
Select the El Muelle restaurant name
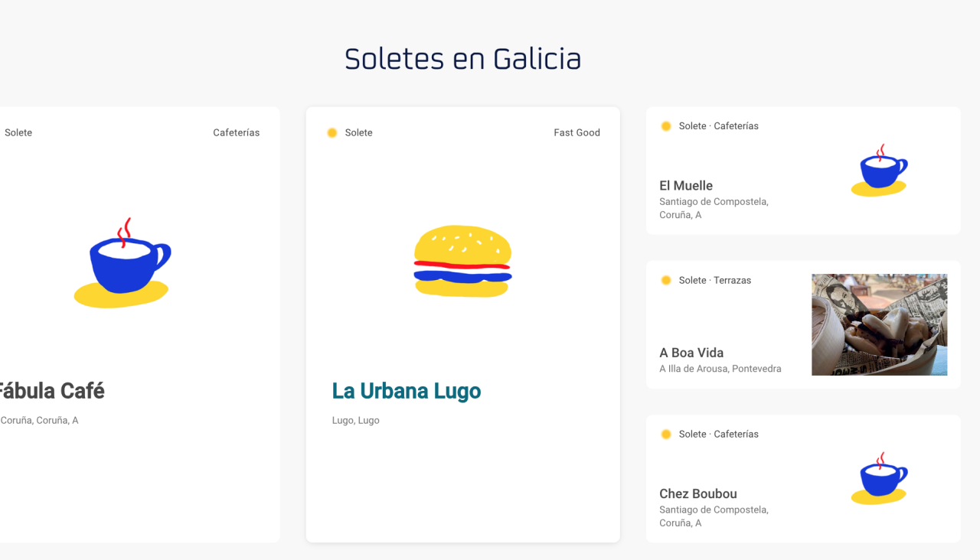pyautogui.click(x=686, y=186)
